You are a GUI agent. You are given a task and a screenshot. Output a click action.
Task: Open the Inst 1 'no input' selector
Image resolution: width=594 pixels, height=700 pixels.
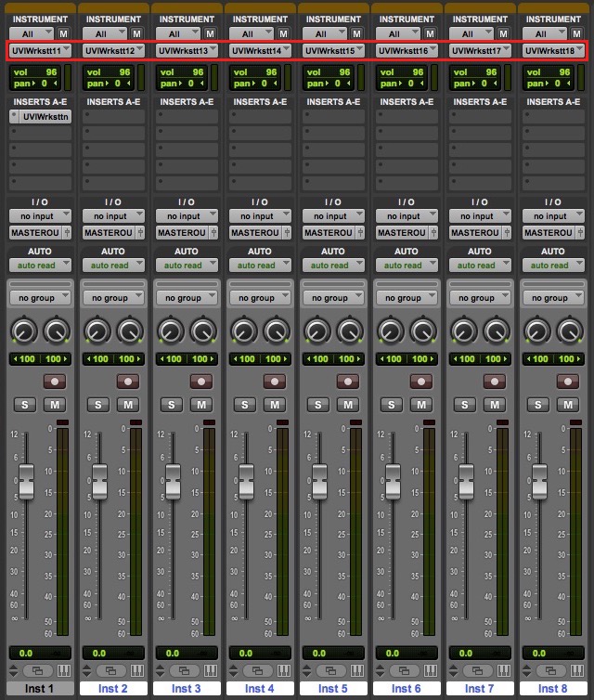pos(40,216)
